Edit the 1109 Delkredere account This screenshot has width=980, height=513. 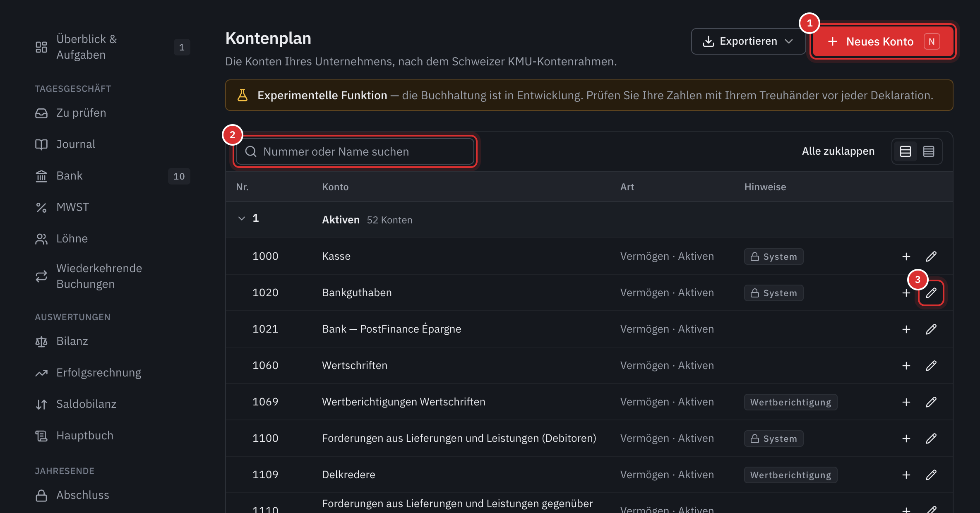[x=931, y=475]
